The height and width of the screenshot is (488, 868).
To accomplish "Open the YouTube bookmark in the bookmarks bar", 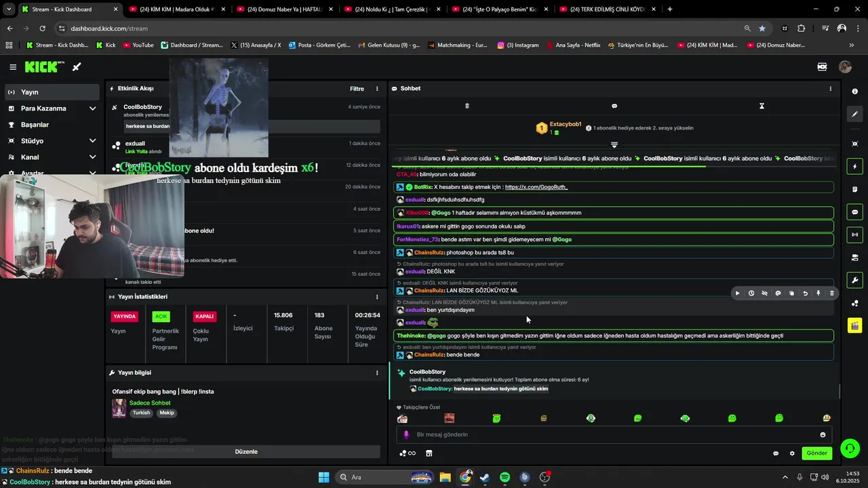I will (138, 45).
